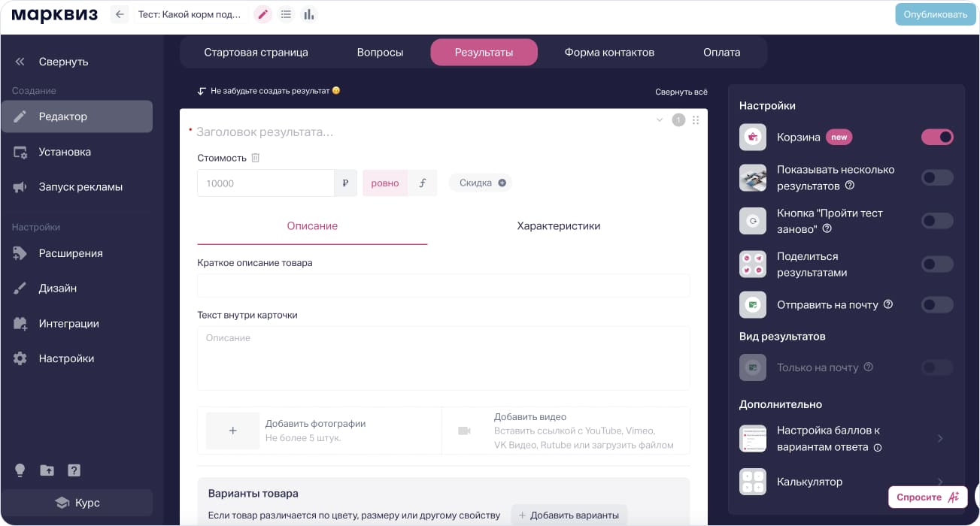Open the list view icon in header

[x=286, y=14]
